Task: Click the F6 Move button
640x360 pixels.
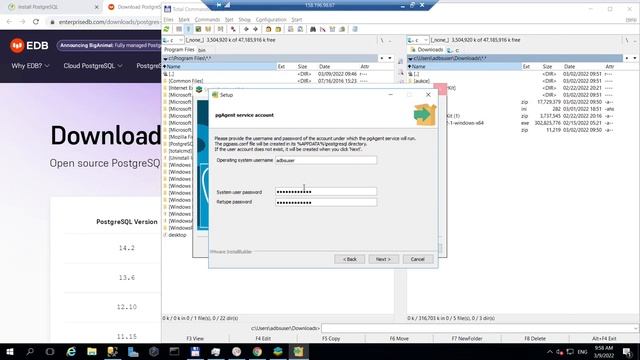Action: tap(399, 338)
